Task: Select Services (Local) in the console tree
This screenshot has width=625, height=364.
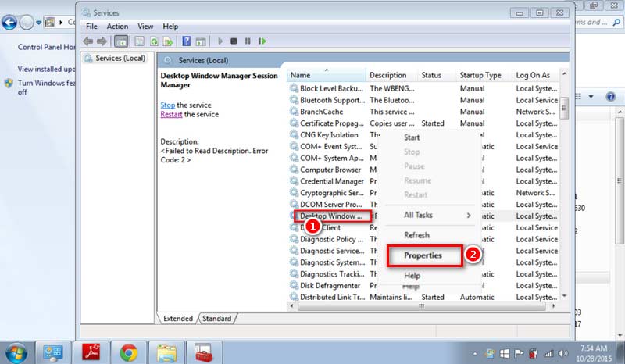Action: click(x=120, y=59)
